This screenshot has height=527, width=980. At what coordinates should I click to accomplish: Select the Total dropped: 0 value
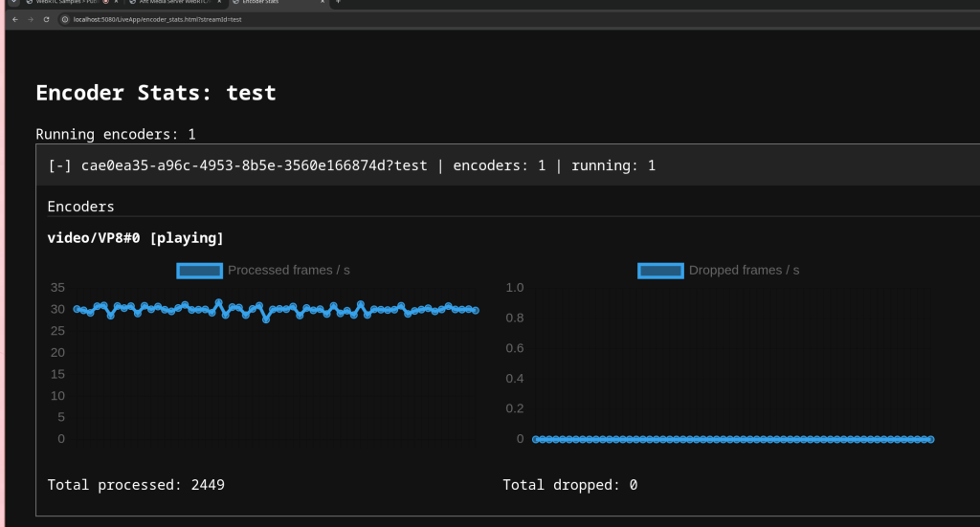(x=570, y=485)
